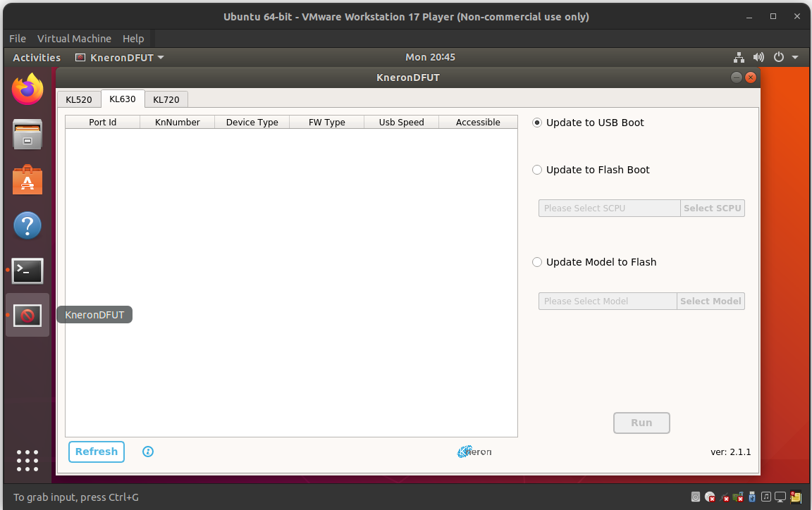
Task: Click the version text ver: 2.1.1
Action: click(x=731, y=452)
